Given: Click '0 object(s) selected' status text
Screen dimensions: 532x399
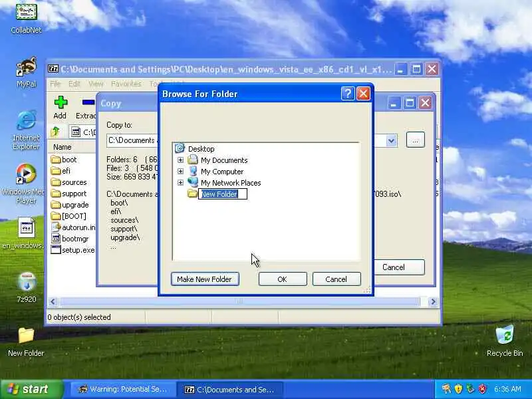Looking at the screenshot, I should tap(79, 317).
